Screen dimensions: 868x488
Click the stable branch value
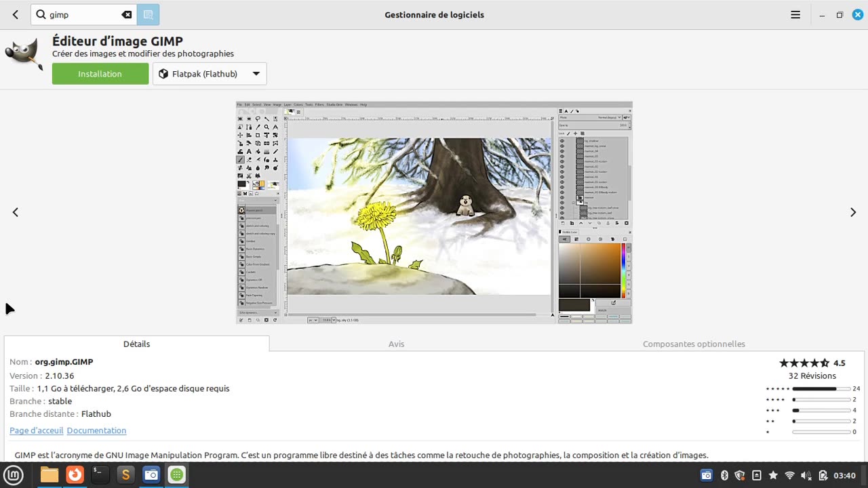coord(60,401)
